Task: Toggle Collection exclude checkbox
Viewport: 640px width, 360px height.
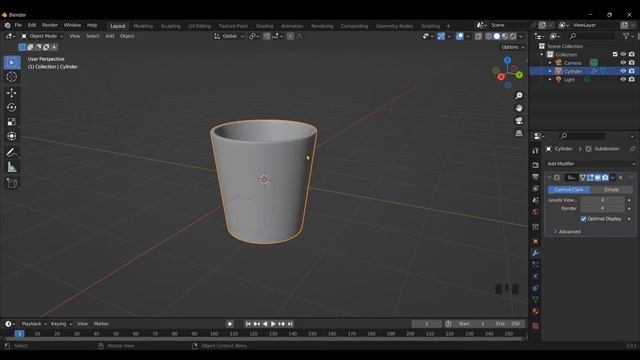Action: (615, 54)
